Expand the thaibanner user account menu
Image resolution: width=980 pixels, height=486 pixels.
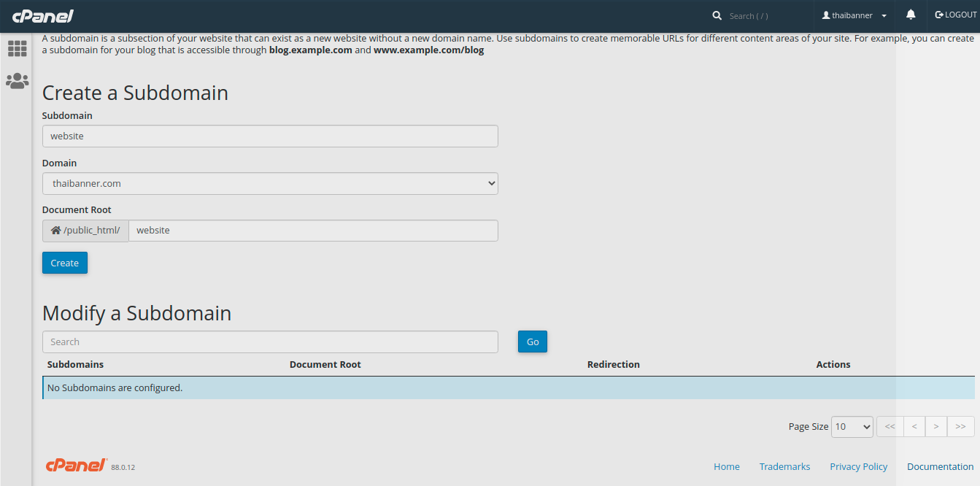(x=854, y=15)
